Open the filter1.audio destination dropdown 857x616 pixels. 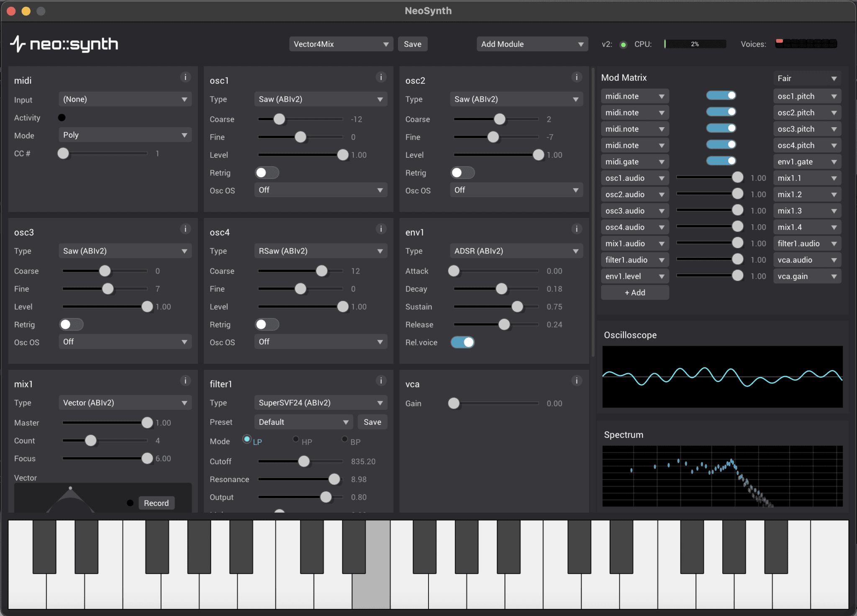point(807,244)
